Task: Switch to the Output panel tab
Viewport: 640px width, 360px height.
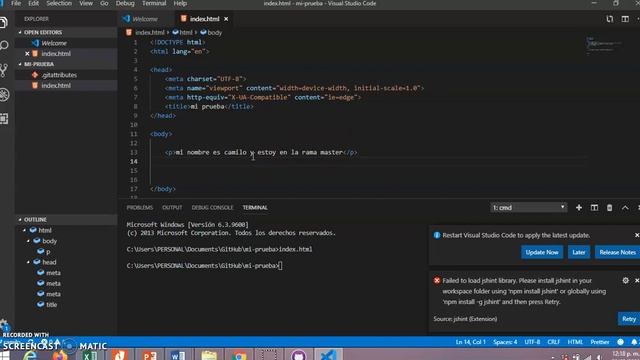Action: coord(172,208)
